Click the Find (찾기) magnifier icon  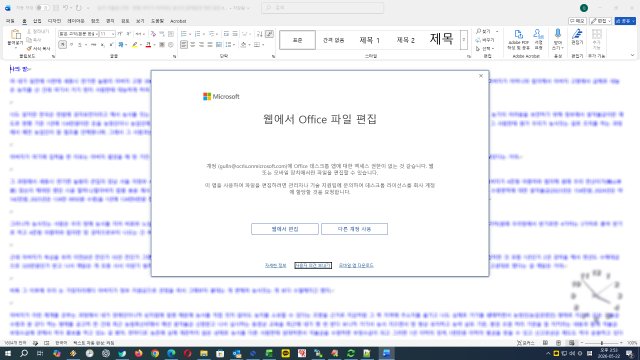478,31
